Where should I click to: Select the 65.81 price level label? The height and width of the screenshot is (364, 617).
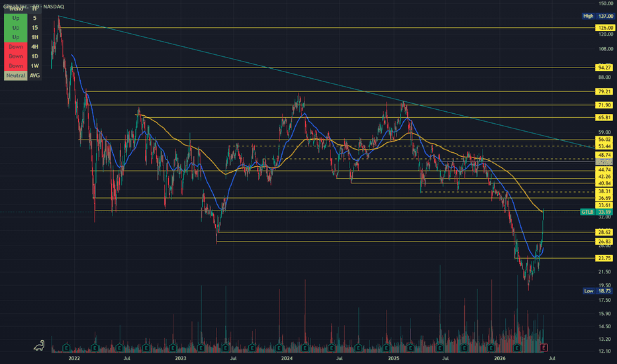[604, 118]
